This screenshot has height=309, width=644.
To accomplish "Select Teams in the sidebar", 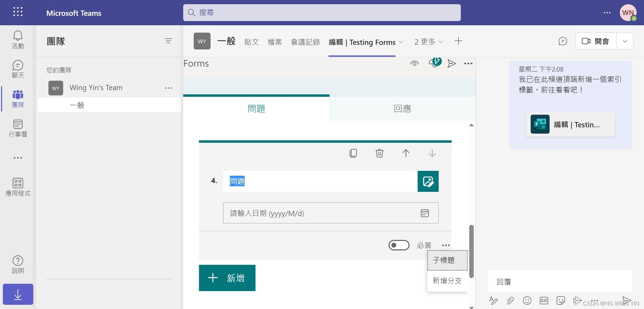I will (x=18, y=99).
